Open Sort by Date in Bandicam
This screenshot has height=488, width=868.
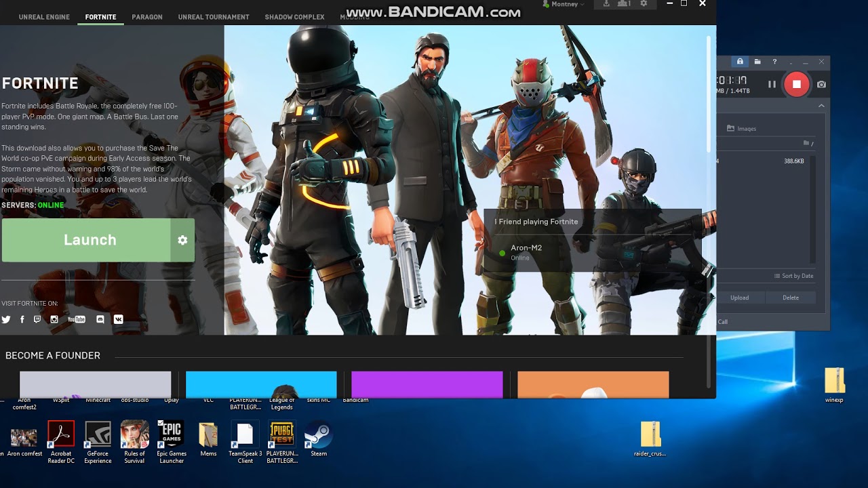click(793, 276)
